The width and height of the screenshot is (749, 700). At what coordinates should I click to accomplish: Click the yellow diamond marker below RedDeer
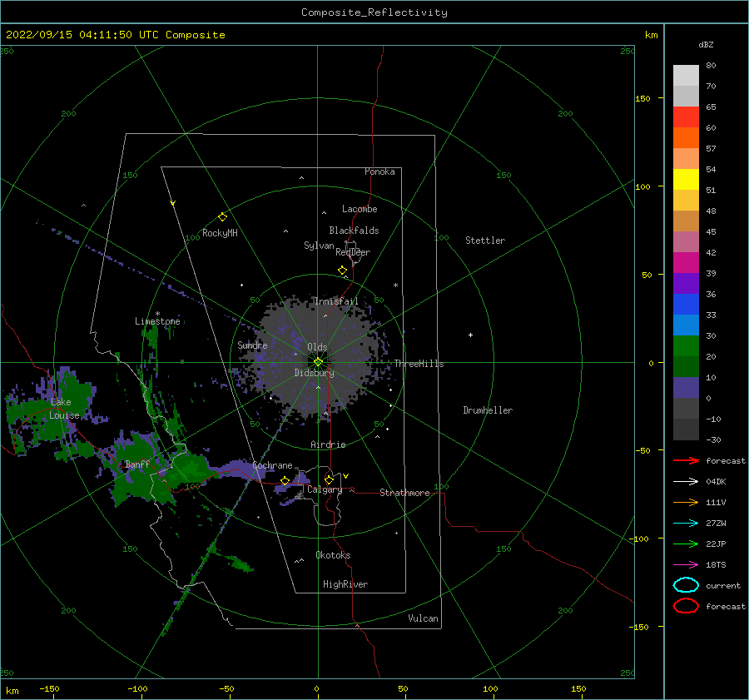pyautogui.click(x=342, y=271)
